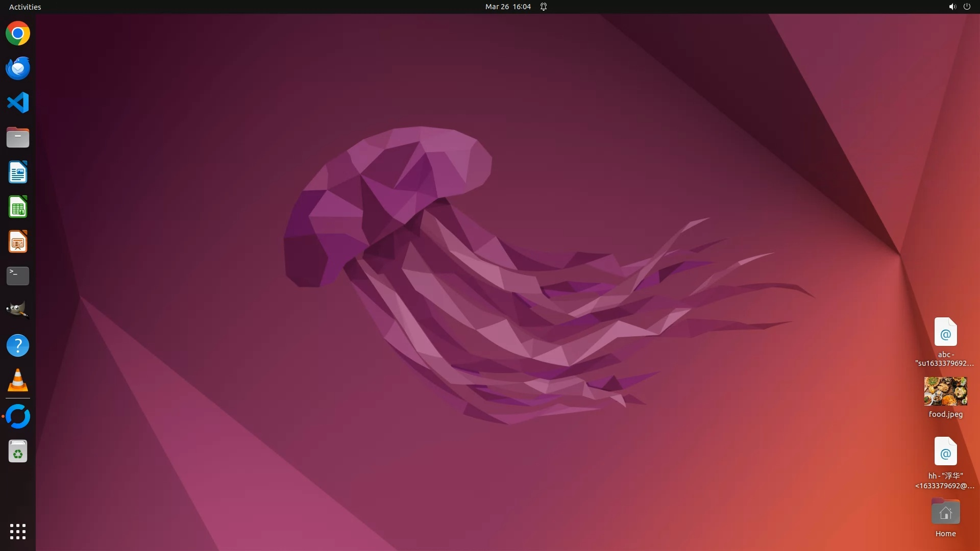Screen dimensions: 980x551
Task: Open LibreOffice Impress presentation app
Action: click(x=18, y=242)
